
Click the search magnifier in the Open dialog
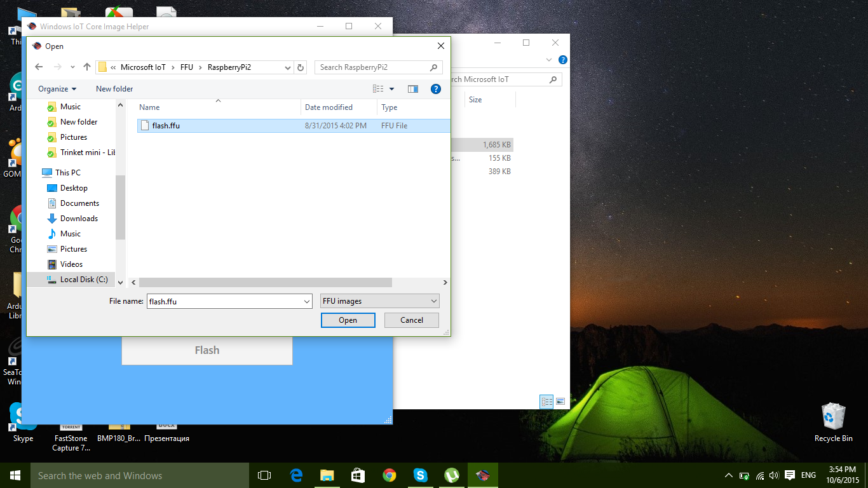tap(434, 67)
